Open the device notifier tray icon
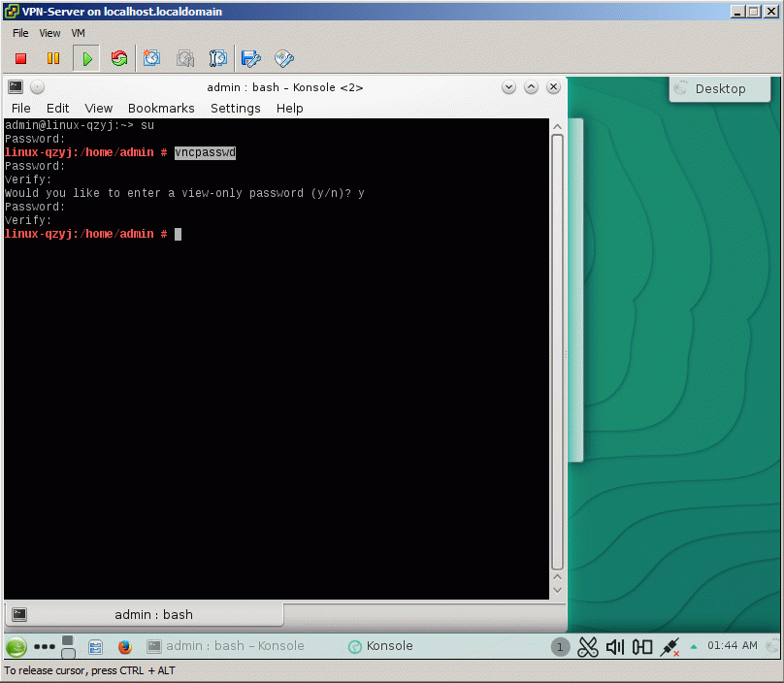Image resolution: width=784 pixels, height=683 pixels. tap(642, 647)
